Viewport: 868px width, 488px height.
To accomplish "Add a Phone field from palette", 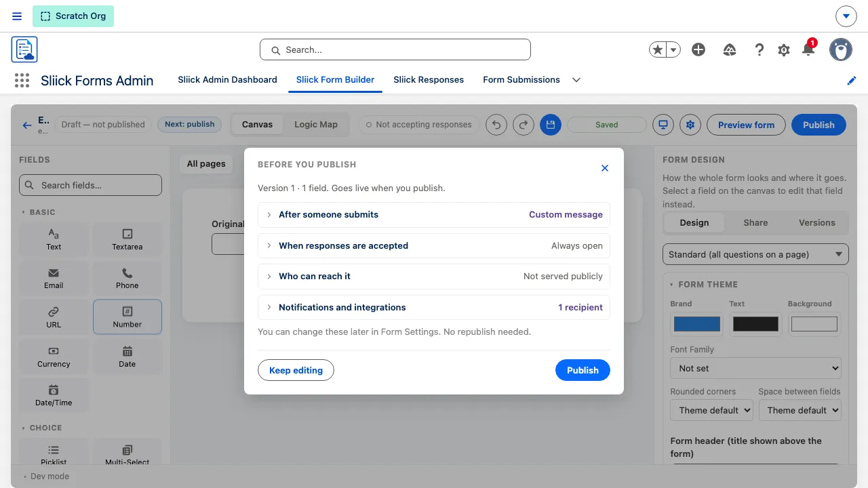I will 127,278.
